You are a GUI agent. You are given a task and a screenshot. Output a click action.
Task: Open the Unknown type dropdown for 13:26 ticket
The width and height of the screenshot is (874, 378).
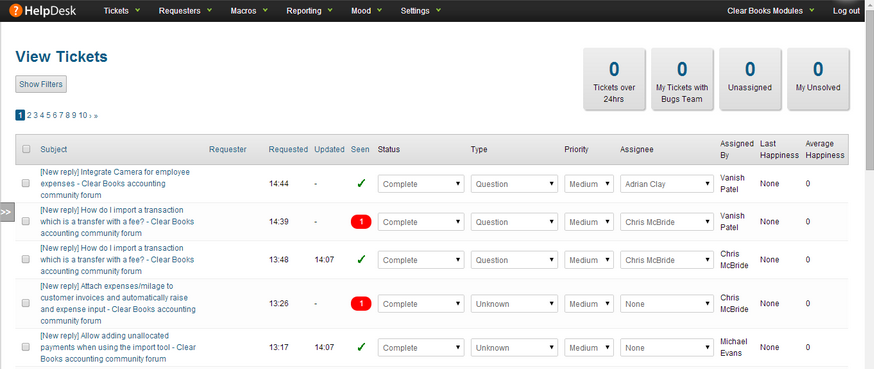click(514, 304)
